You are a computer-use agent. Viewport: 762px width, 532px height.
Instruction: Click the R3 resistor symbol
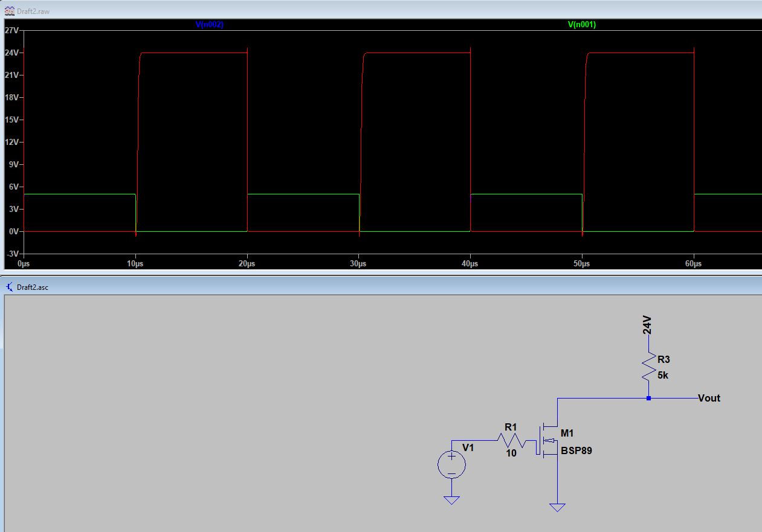[x=648, y=367]
